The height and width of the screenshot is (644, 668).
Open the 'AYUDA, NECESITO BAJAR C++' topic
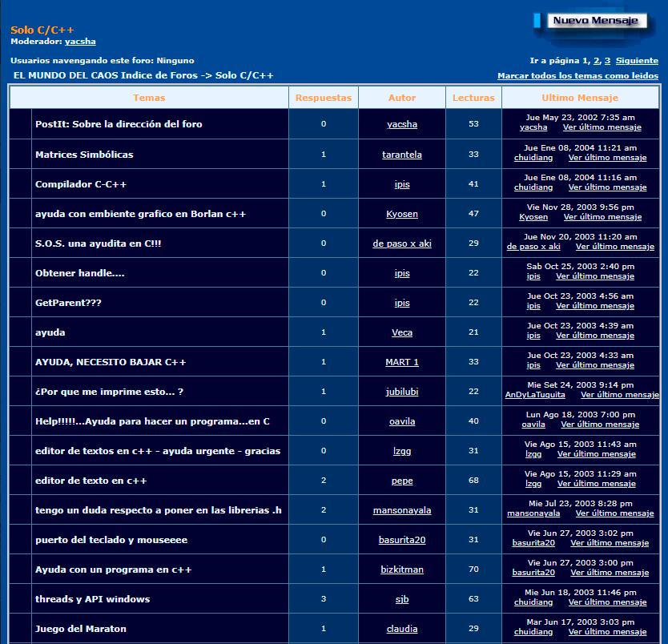111,362
